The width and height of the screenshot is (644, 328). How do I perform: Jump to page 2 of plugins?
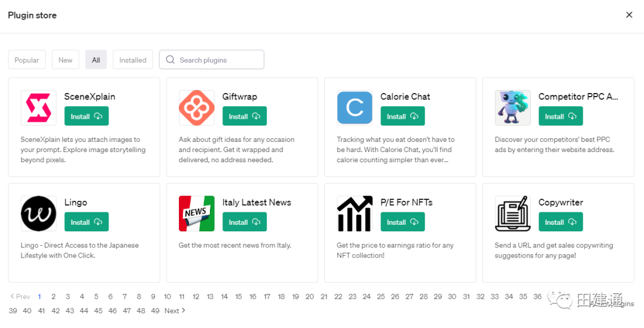pos(53,296)
